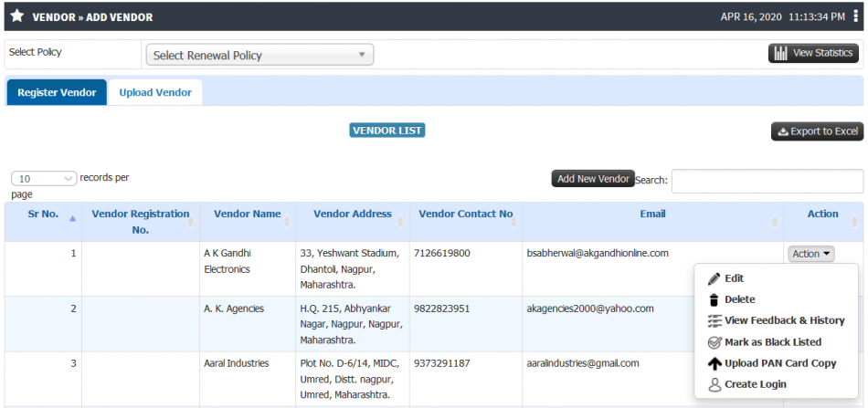The image size is (868, 408).
Task: Click the trash Delete icon
Action: (x=715, y=299)
